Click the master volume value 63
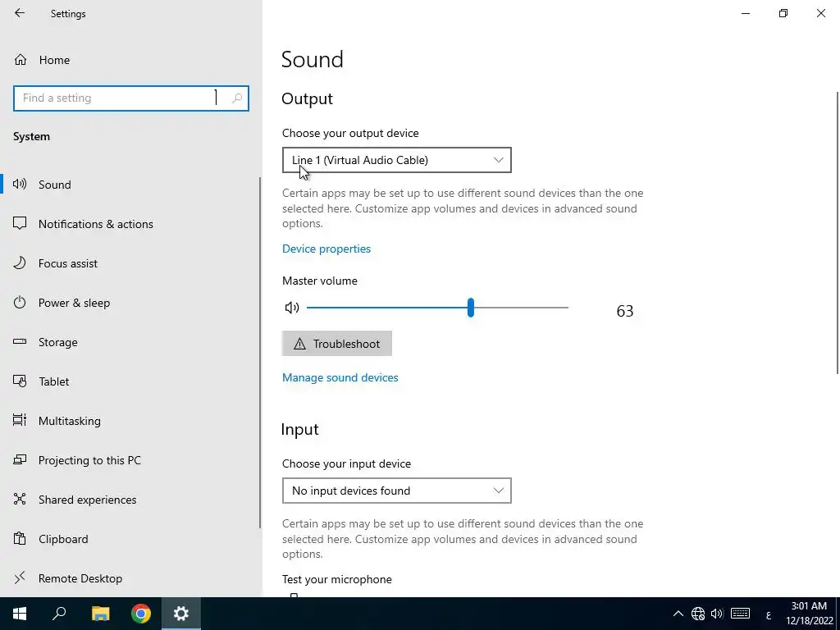Image resolution: width=840 pixels, height=630 pixels. click(624, 311)
